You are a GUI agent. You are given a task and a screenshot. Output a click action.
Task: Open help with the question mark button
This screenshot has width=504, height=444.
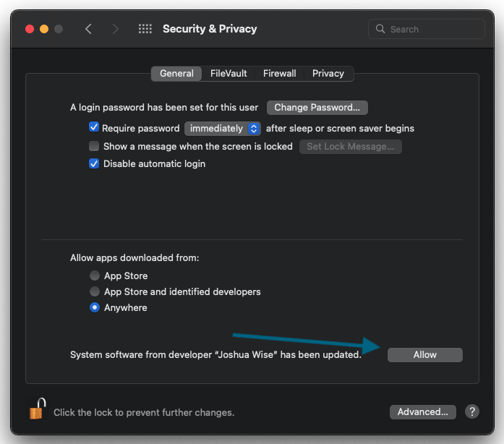472,411
